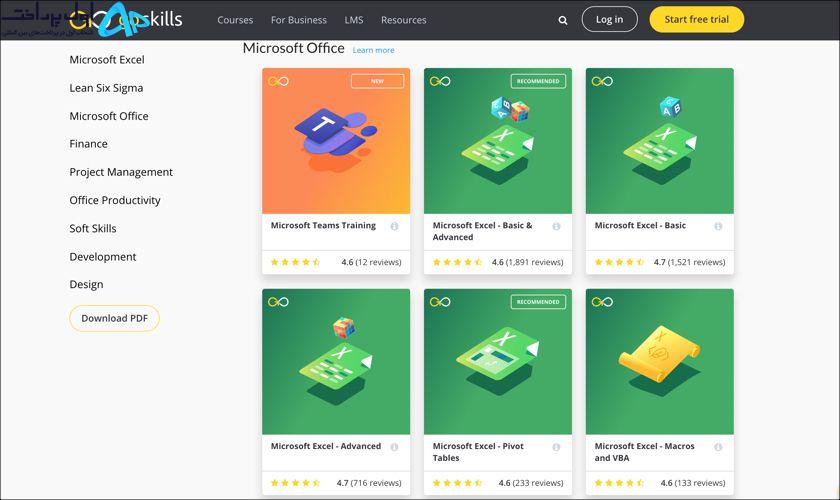Click the Download PDF button
This screenshot has width=840, height=500.
pyautogui.click(x=114, y=318)
